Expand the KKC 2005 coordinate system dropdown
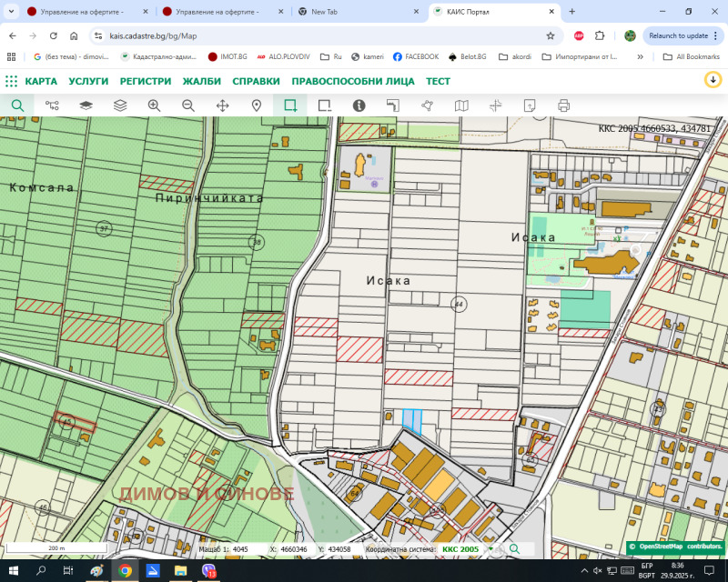This screenshot has width=728, height=582. [x=490, y=549]
